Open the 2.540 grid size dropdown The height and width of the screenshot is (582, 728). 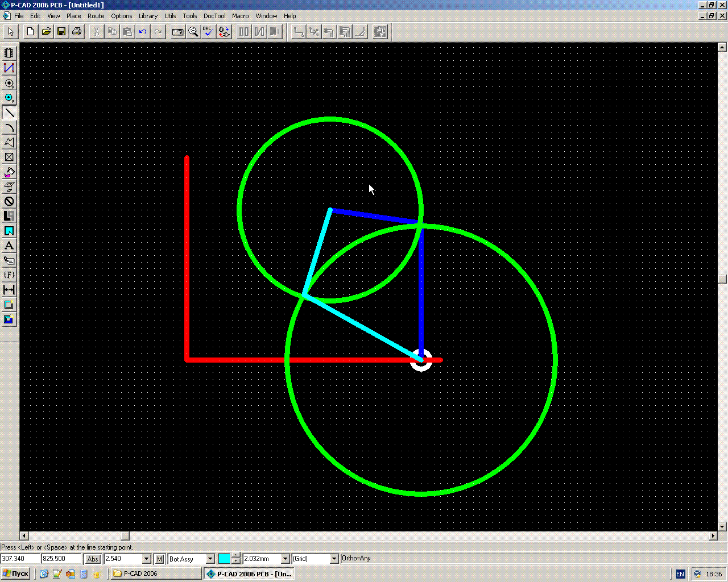click(146, 559)
